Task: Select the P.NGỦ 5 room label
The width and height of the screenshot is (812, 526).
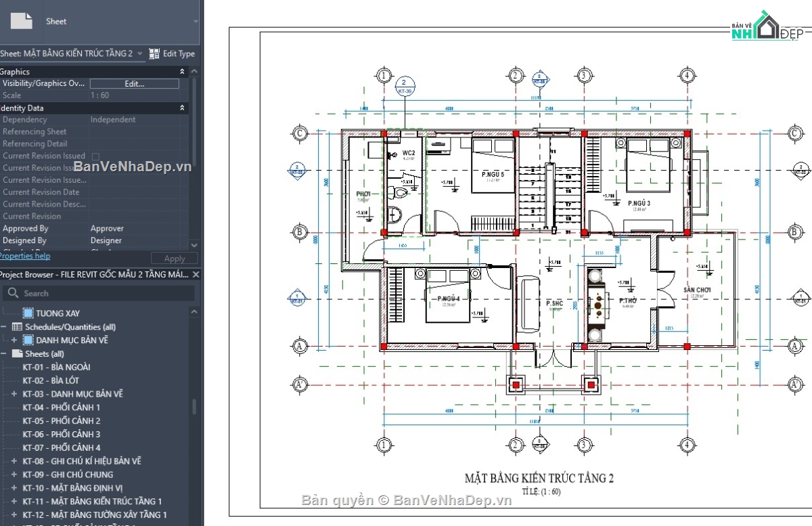Action: 493,175
